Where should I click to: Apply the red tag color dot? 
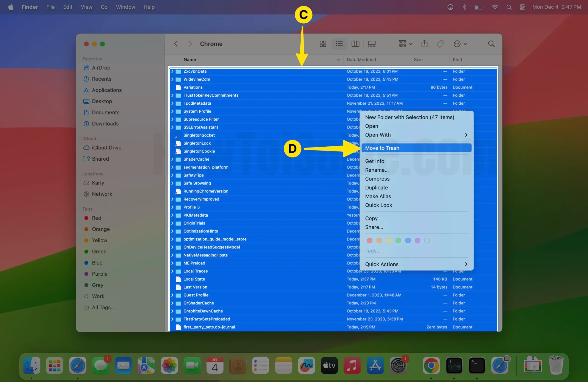point(369,241)
